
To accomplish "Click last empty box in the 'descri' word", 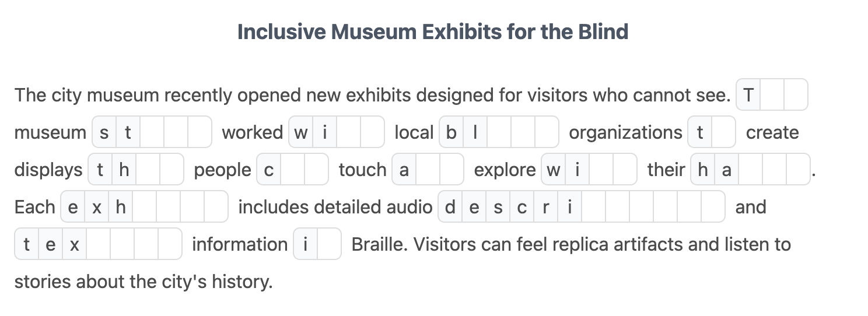I will pyautogui.click(x=713, y=207).
